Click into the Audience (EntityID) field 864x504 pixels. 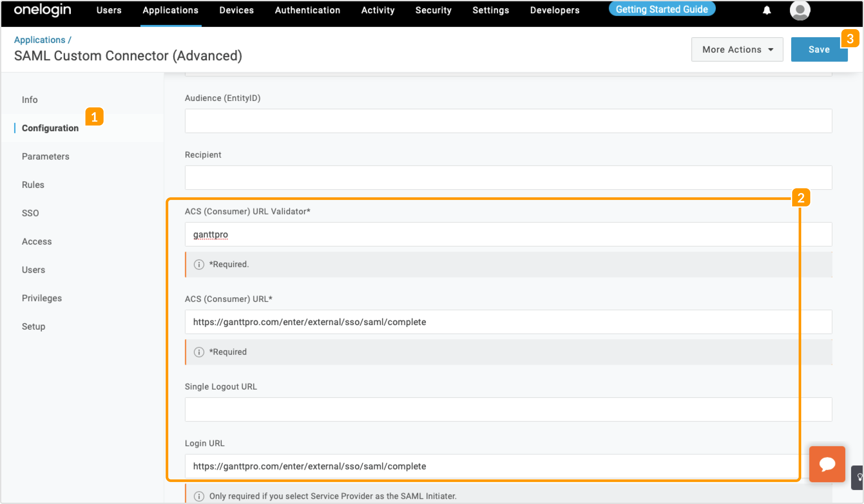tap(508, 121)
